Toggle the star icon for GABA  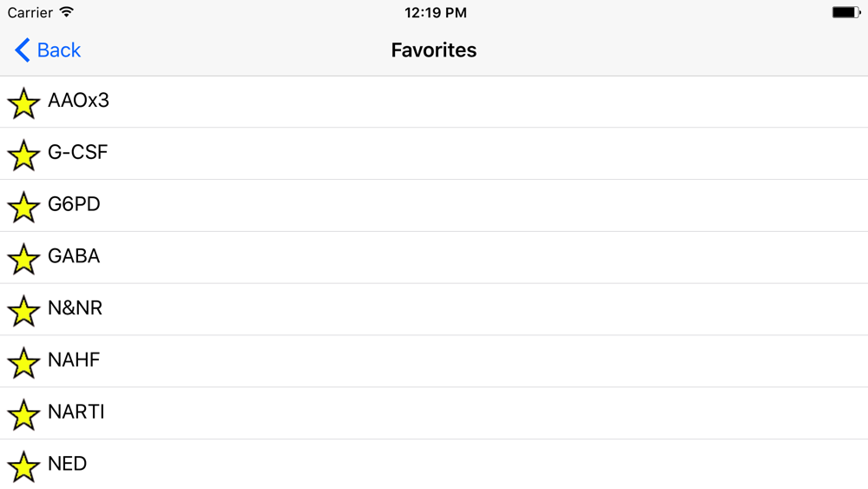[23, 259]
